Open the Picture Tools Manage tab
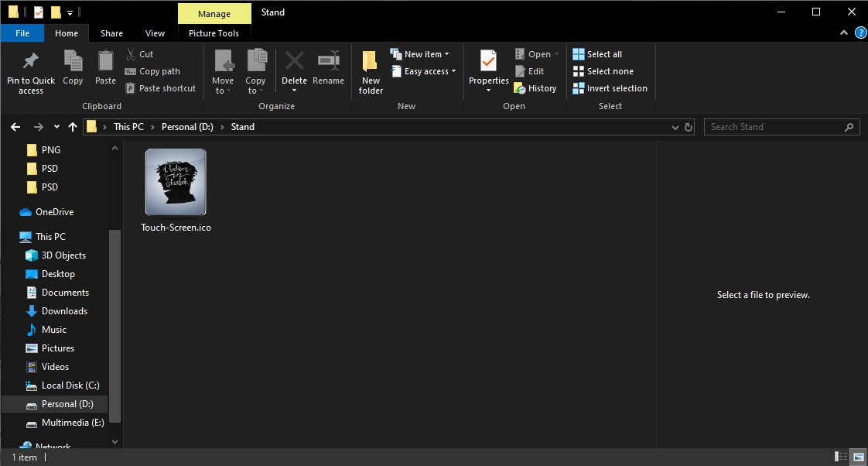868x466 pixels. point(214,13)
